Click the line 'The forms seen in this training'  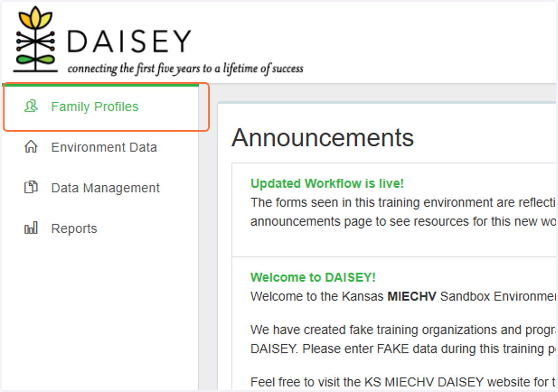404,203
